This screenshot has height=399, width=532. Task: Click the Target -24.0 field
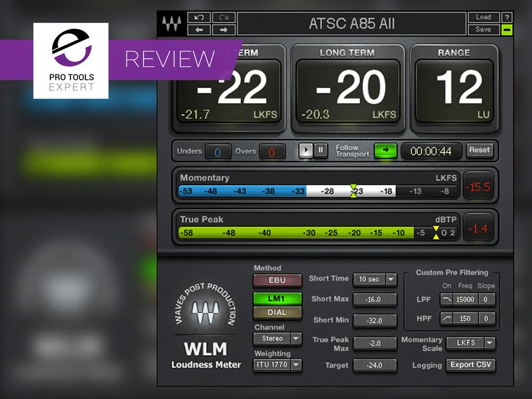tap(375, 365)
